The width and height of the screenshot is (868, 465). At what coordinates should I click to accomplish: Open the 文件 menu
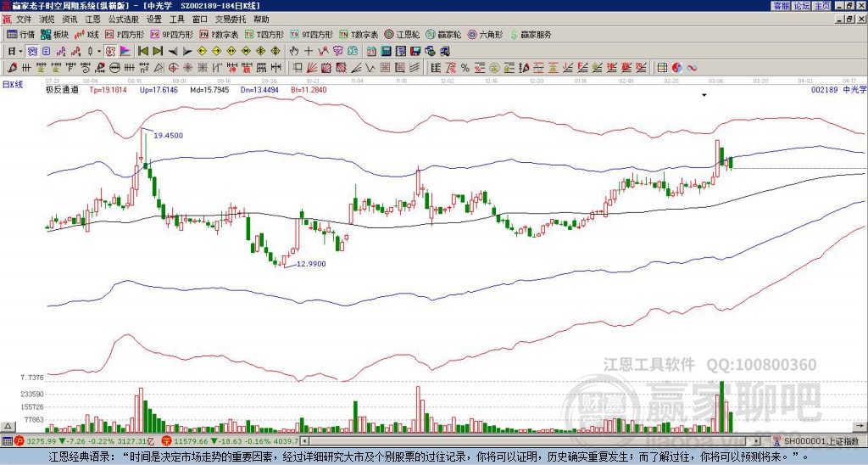click(x=24, y=20)
